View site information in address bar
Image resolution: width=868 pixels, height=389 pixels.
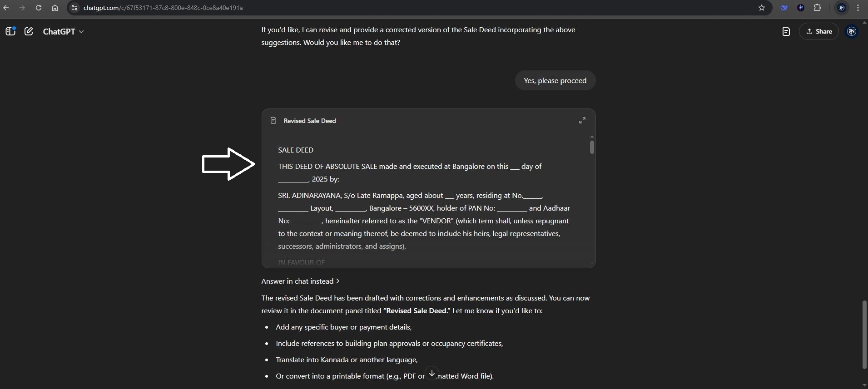(x=75, y=8)
